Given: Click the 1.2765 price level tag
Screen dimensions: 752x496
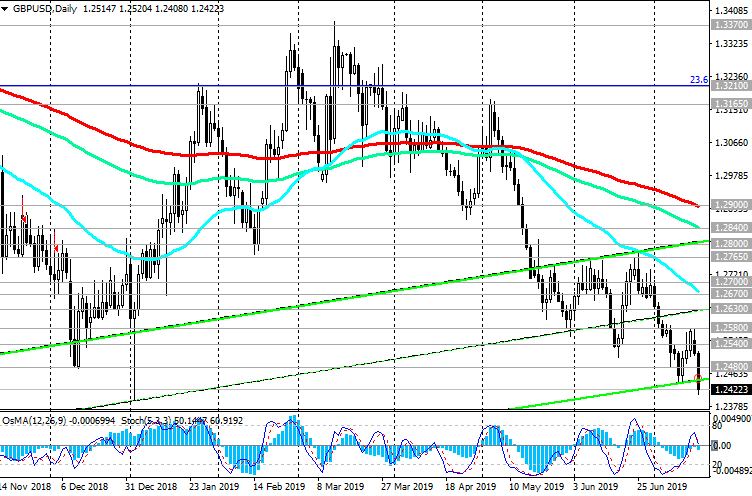Looking at the screenshot, I should click(x=730, y=257).
